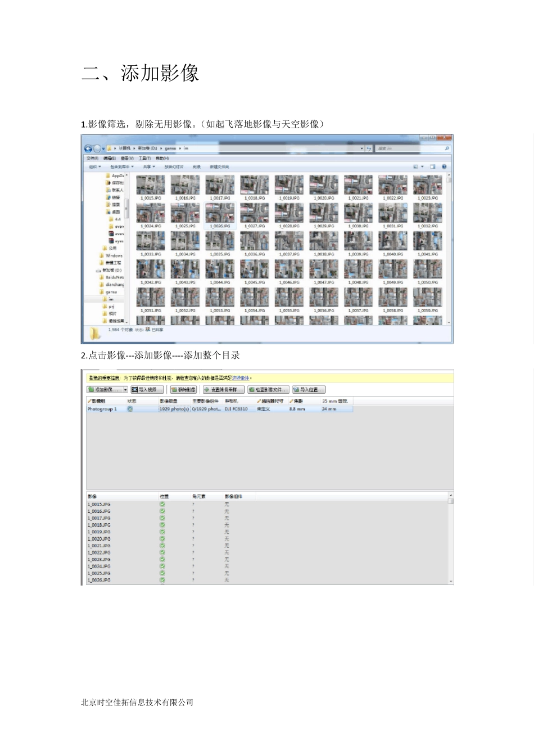Click the refresh icon next to address bar
The width and height of the screenshot is (534, 756).
(369, 148)
